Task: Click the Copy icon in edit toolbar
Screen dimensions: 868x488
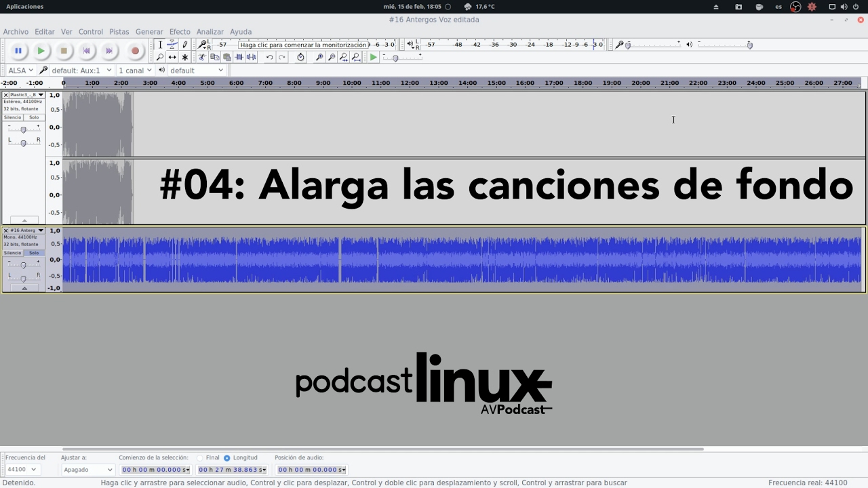Action: point(214,58)
